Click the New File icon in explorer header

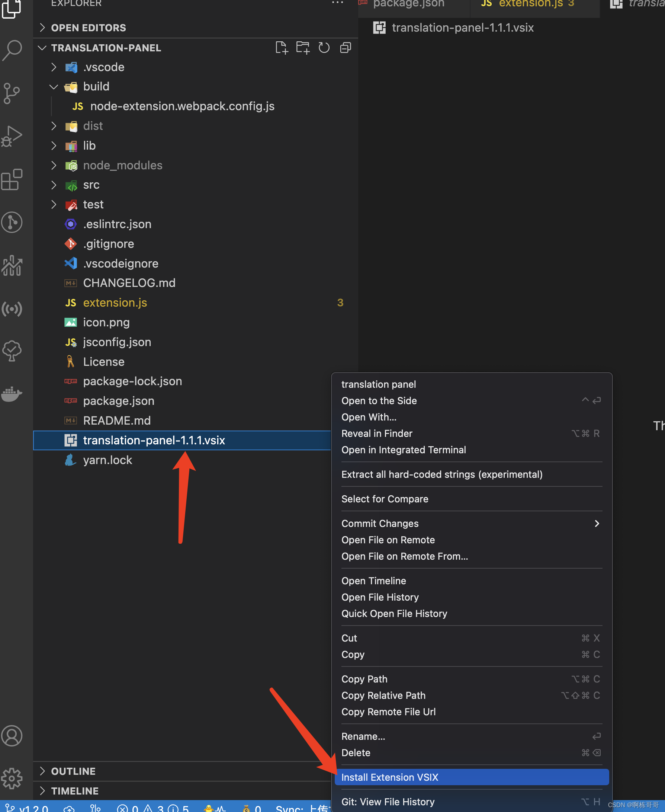click(x=282, y=48)
